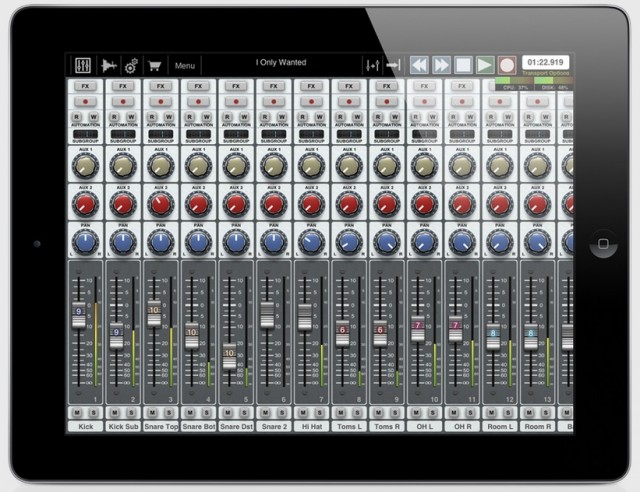Select the Room R channel name label

[538, 427]
